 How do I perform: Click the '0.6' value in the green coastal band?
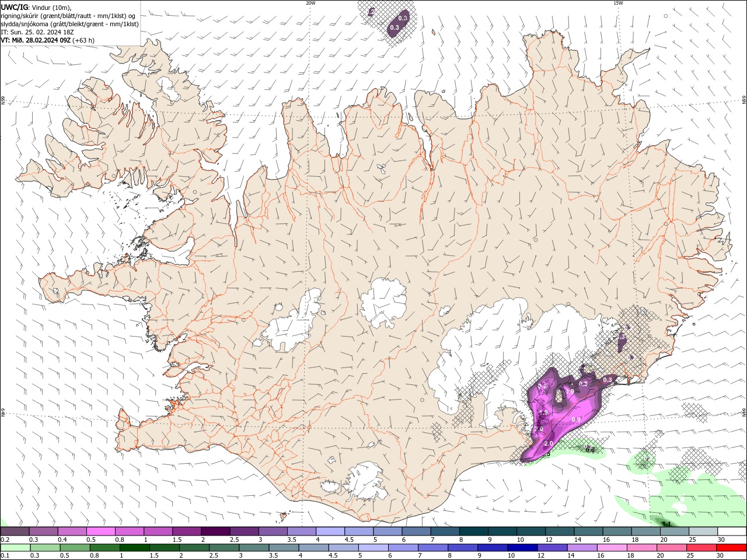pyautogui.click(x=590, y=450)
